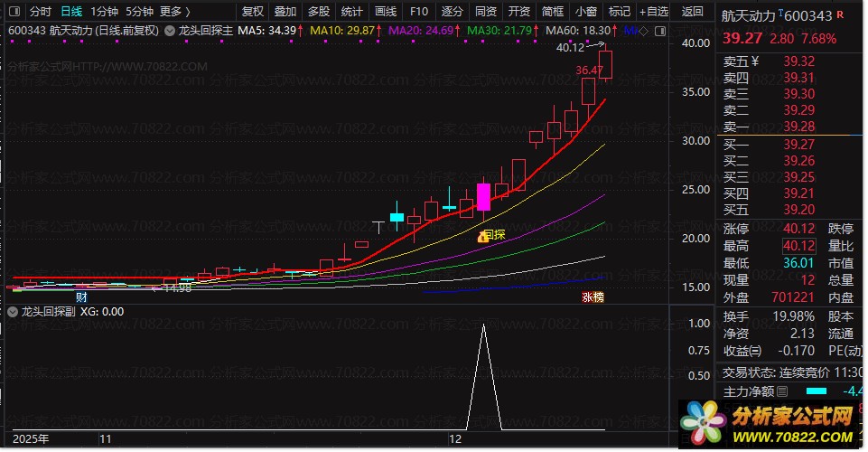Select the 卖五 39.32 ask row
The width and height of the screenshot is (868, 452).
[x=790, y=61]
